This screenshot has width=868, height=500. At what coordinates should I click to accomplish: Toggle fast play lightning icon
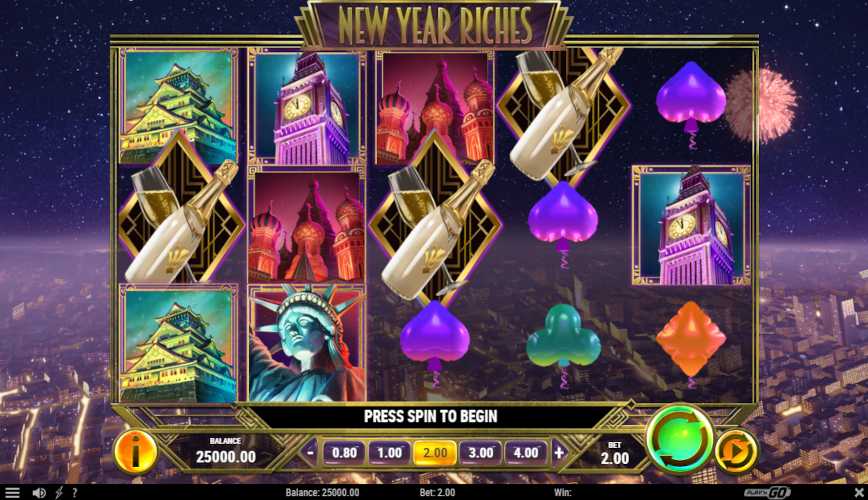click(59, 492)
